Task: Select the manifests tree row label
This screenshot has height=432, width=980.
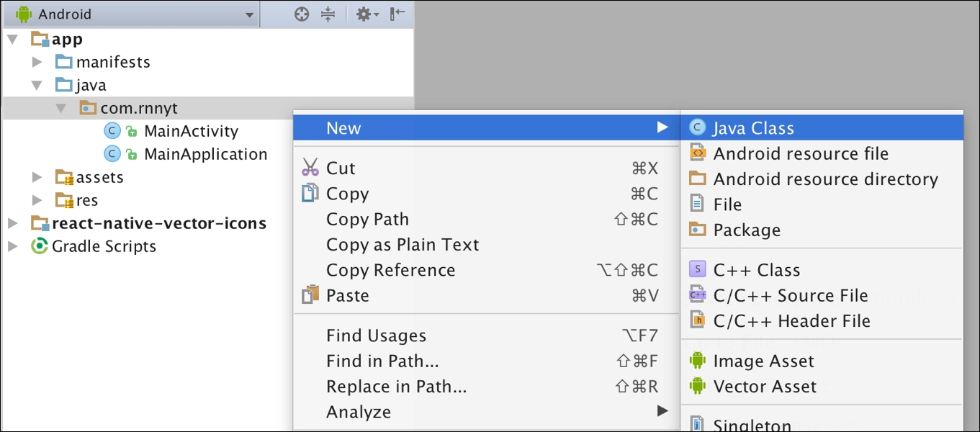Action: pos(113,62)
